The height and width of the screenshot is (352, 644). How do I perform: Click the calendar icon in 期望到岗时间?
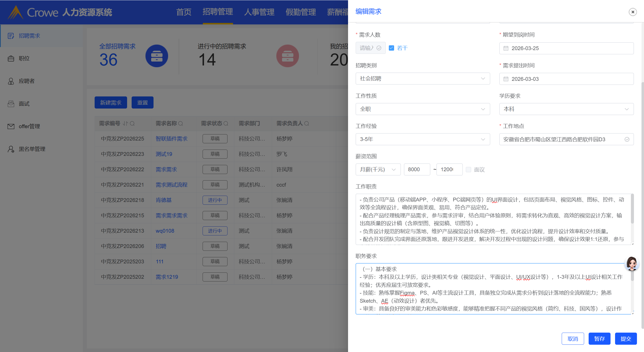(506, 48)
